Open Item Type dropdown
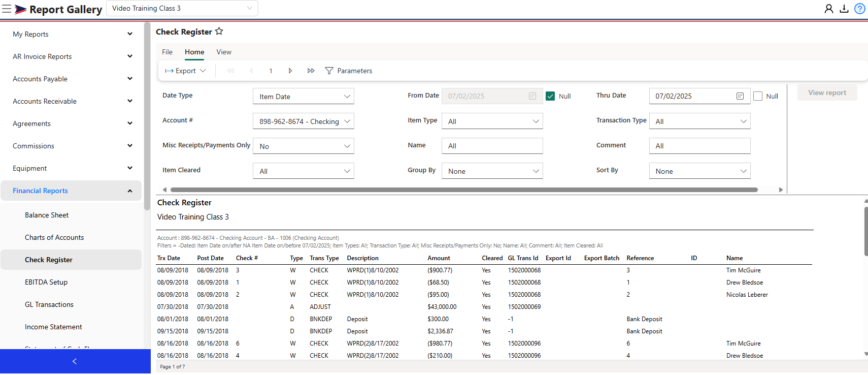Image resolution: width=868 pixels, height=375 pixels. click(492, 121)
